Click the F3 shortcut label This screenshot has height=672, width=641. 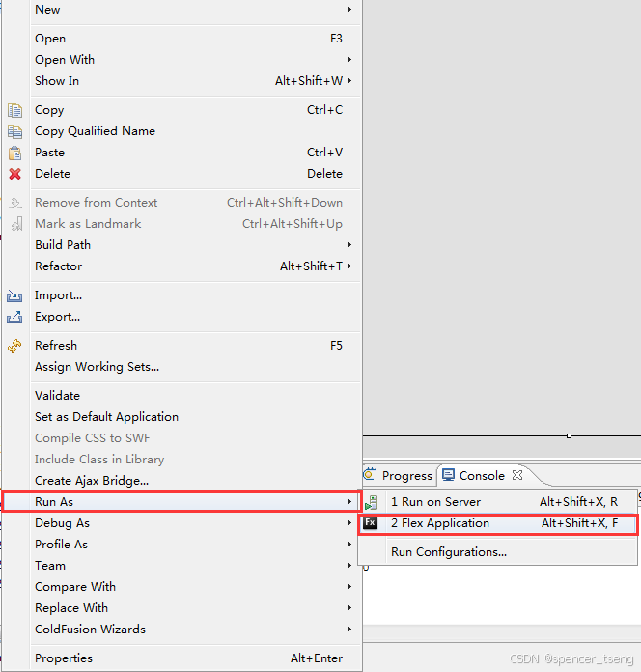click(x=336, y=39)
